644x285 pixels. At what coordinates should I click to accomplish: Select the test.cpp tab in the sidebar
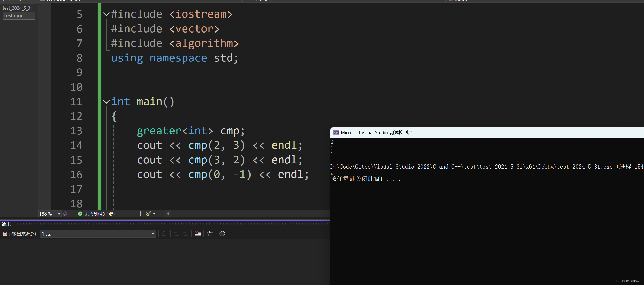pos(19,15)
